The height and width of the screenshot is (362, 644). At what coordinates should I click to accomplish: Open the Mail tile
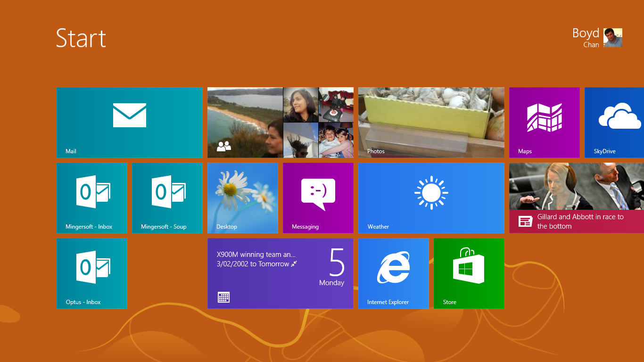(129, 123)
